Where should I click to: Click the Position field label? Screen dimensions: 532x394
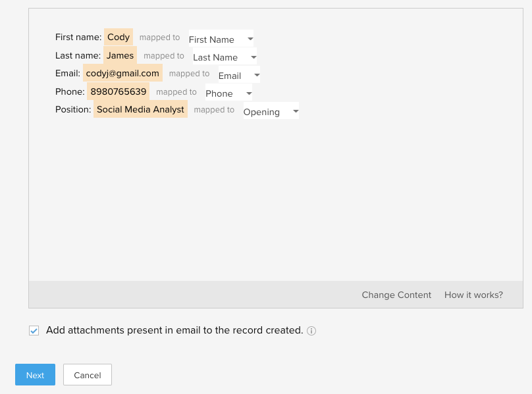tap(73, 109)
